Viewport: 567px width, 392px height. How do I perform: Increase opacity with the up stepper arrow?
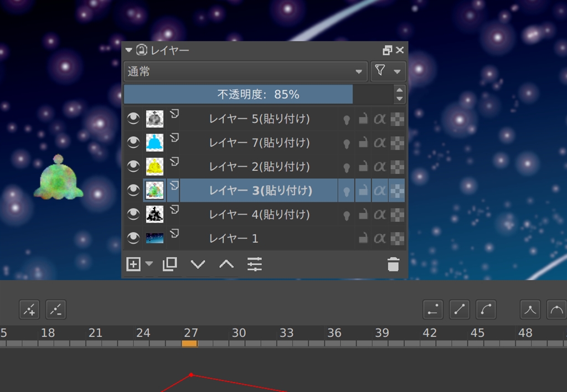point(399,90)
